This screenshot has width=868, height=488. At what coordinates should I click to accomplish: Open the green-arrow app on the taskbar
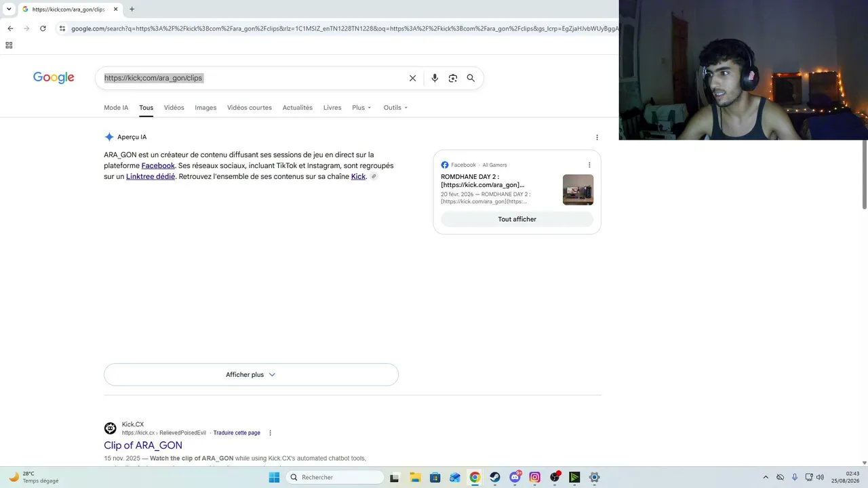[x=574, y=477]
